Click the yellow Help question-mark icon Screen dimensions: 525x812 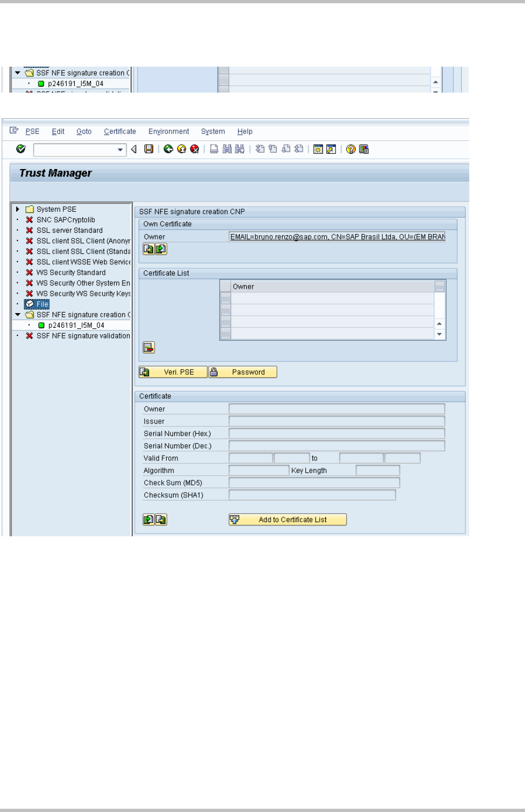(351, 150)
